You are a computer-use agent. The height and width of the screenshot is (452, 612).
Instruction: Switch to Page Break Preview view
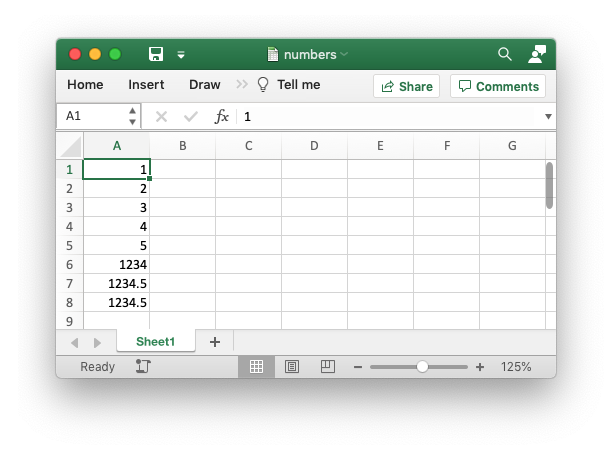327,367
